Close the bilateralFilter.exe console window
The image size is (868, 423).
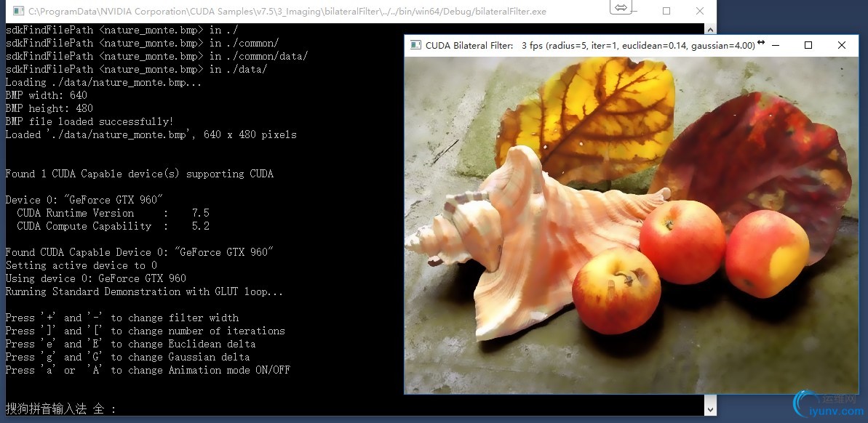click(700, 11)
